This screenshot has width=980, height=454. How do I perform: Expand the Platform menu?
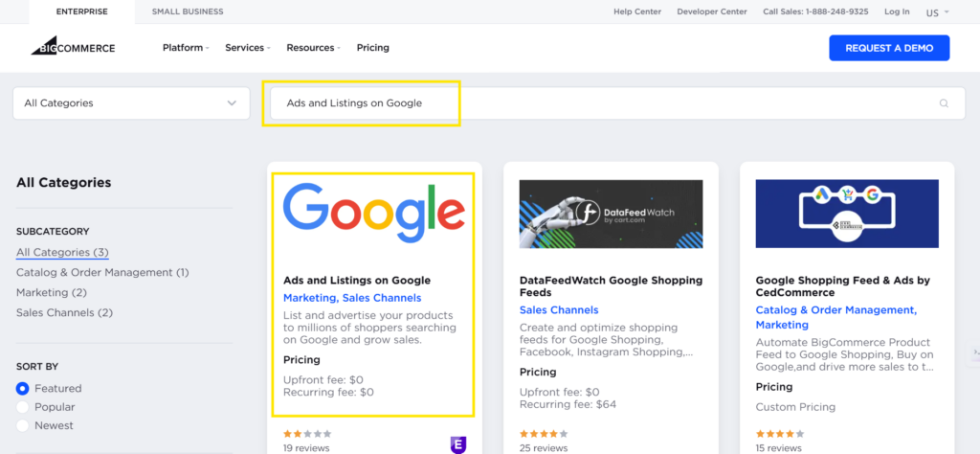[186, 48]
